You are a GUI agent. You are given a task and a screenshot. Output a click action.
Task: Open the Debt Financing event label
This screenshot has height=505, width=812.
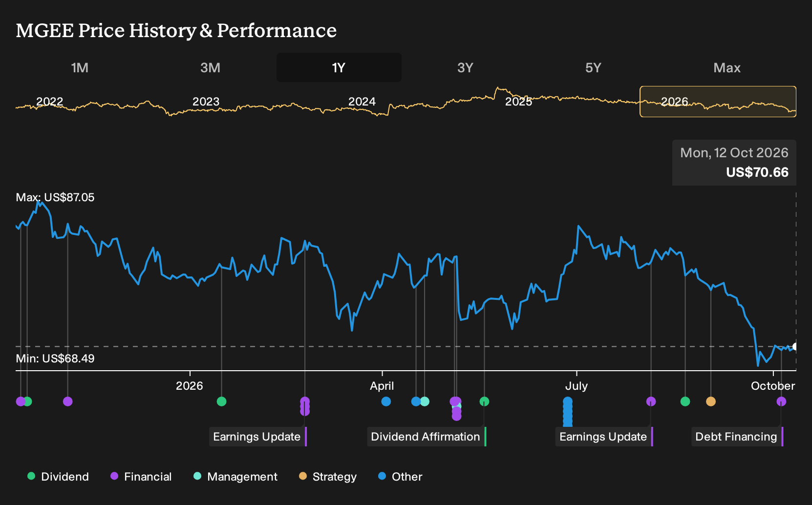coord(737,437)
